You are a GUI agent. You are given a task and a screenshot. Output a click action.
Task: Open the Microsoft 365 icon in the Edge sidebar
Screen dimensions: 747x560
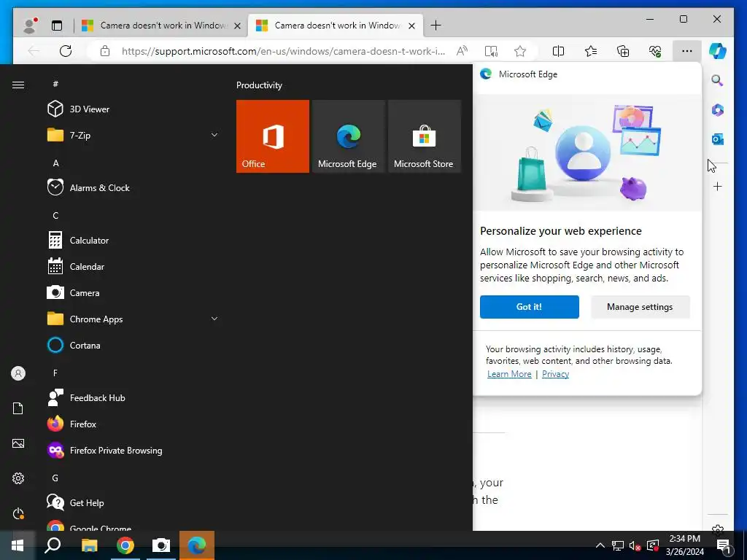718,110
